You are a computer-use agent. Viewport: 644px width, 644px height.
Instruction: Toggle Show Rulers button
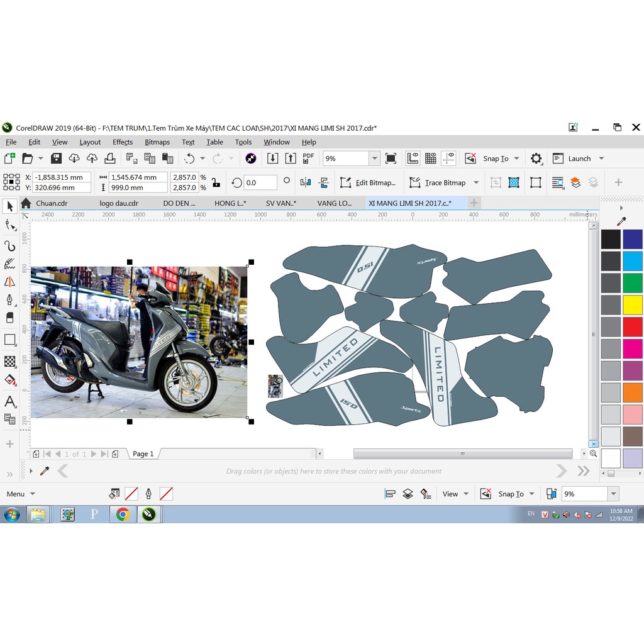pos(413,158)
